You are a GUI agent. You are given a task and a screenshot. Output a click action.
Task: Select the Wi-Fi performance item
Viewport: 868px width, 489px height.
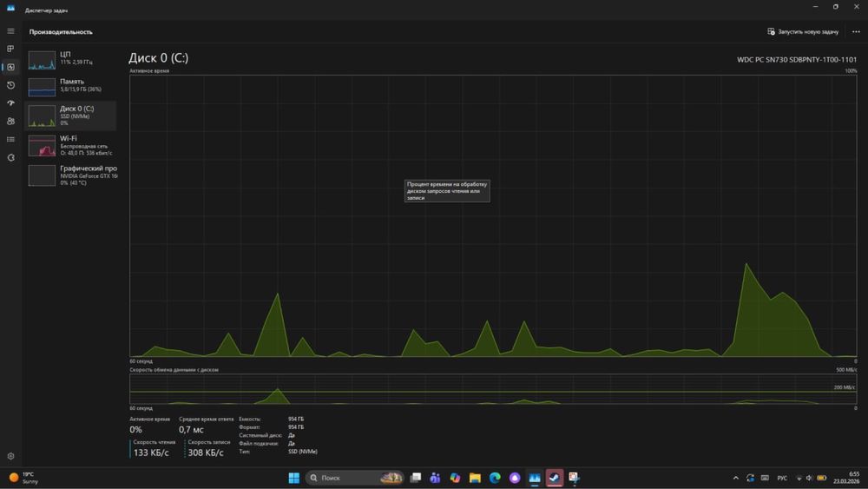(x=71, y=146)
